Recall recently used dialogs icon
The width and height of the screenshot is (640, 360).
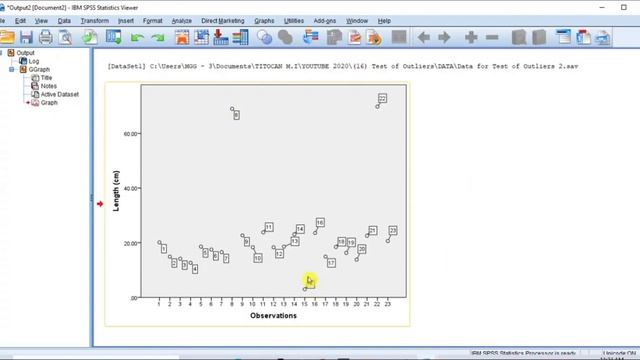point(113,38)
